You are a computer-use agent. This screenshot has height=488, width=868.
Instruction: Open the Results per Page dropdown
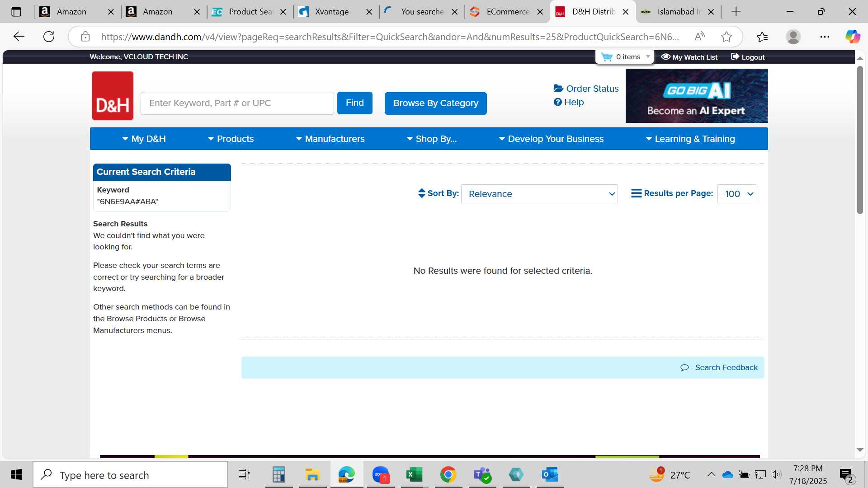(x=736, y=194)
